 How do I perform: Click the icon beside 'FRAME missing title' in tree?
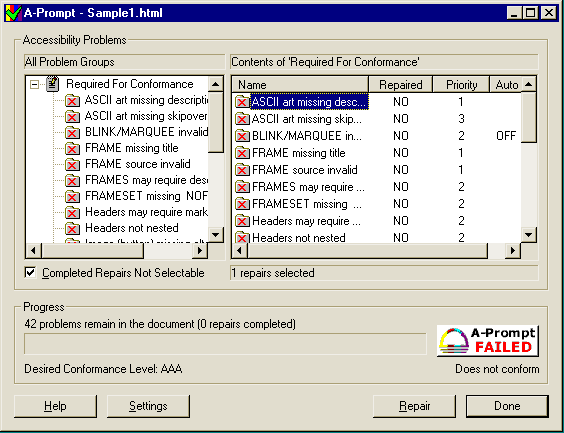pyautogui.click(x=72, y=148)
